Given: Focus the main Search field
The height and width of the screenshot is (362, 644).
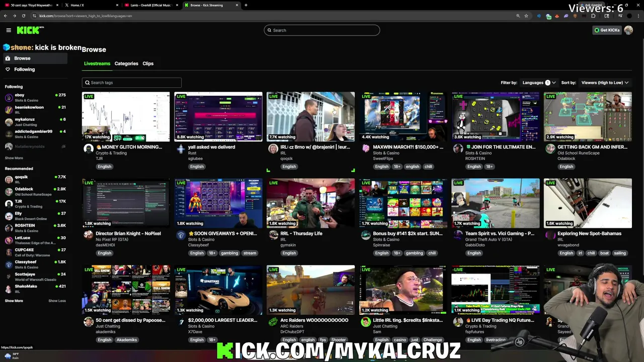Looking at the screenshot, I should click(x=322, y=30).
